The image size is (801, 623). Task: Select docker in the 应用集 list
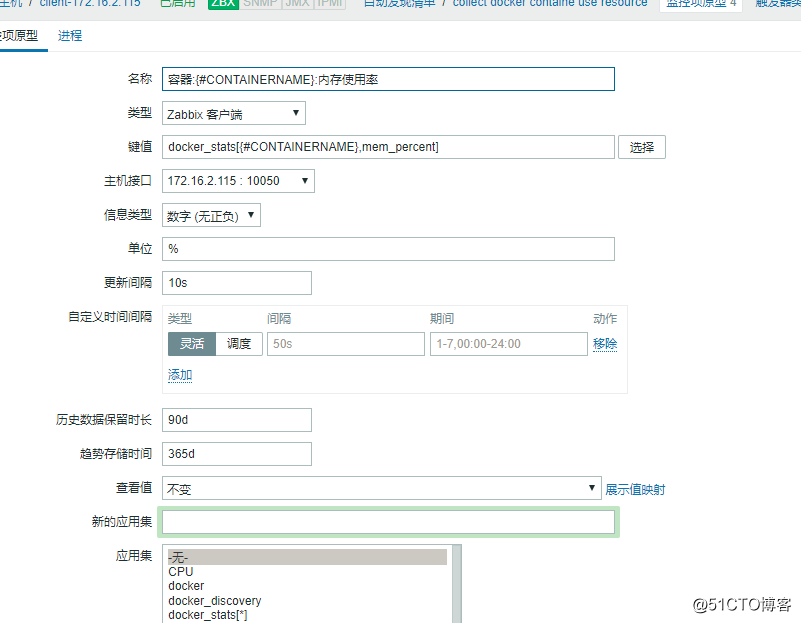click(307, 586)
